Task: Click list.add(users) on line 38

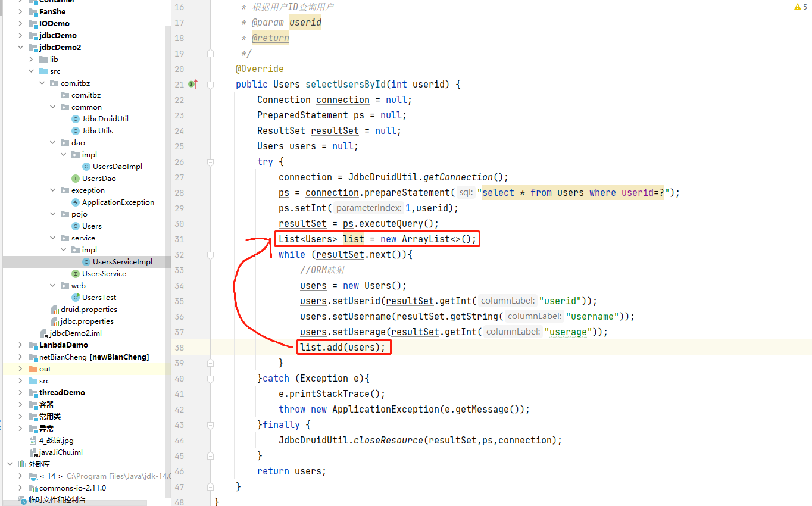Action: tap(342, 347)
